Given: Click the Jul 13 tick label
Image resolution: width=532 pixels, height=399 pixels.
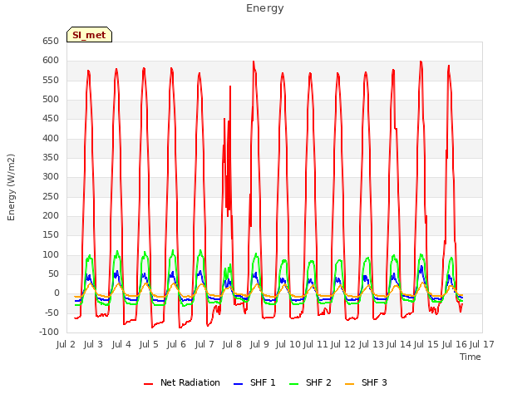Looking at the screenshot, I should pyautogui.click(x=372, y=344).
